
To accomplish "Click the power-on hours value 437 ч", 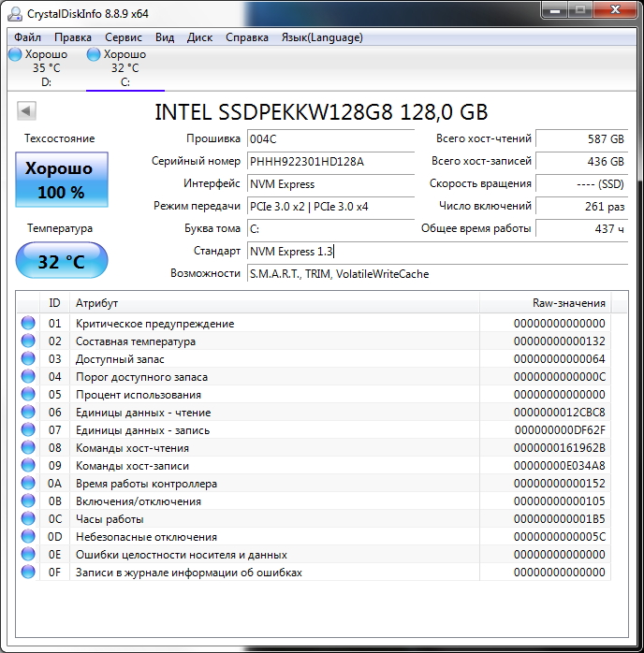I will (581, 228).
